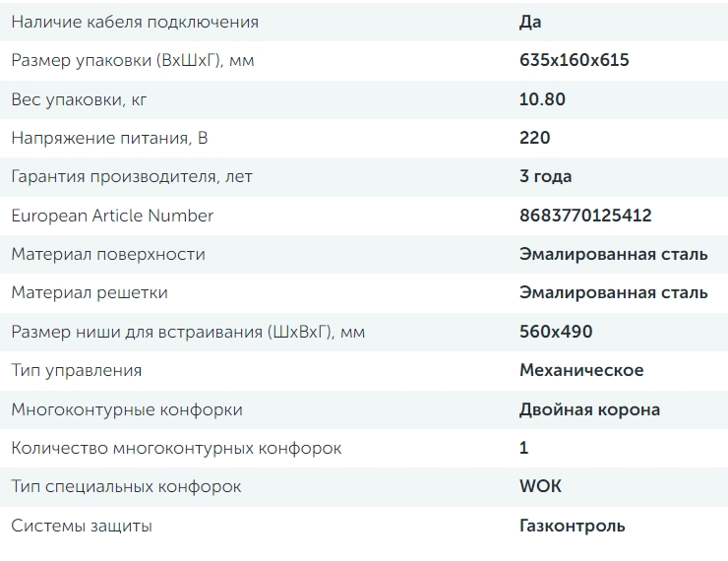The width and height of the screenshot is (728, 561).
Task: Click the "Механическое" control type value
Action: point(581,370)
